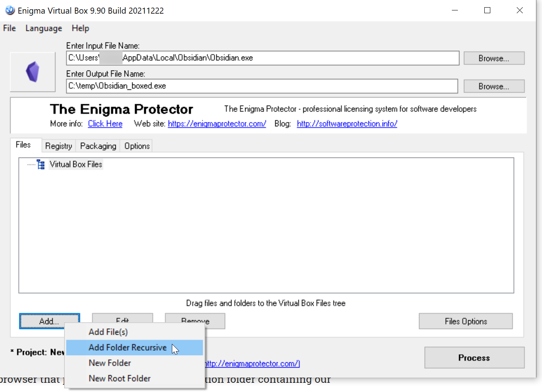Select the Virtual Box Files tree node
The width and height of the screenshot is (542, 392).
tap(76, 164)
